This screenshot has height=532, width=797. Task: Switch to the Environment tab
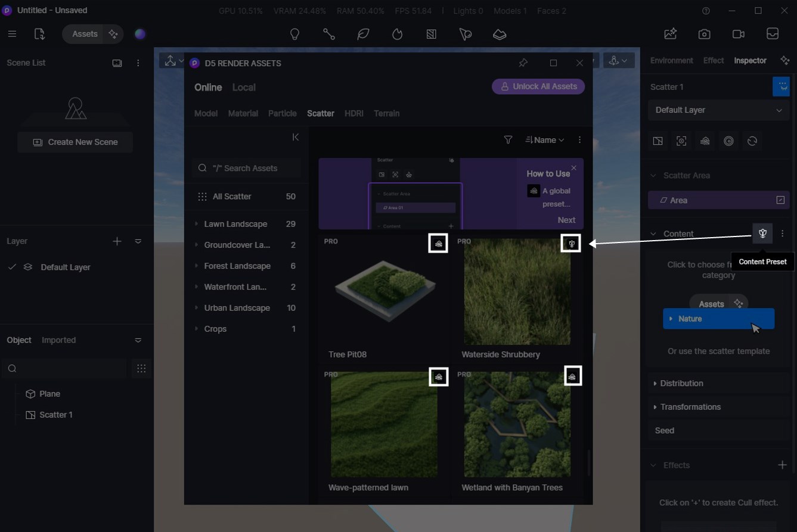point(671,61)
